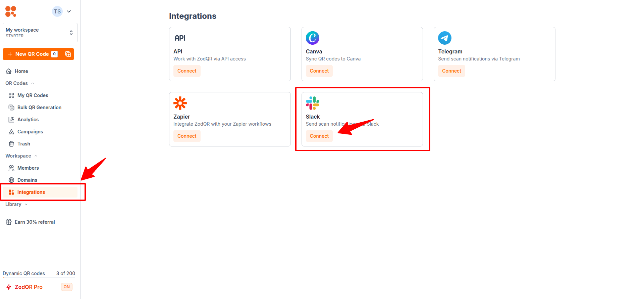644x299 pixels.
Task: Click the Members people icon
Action: point(11,168)
